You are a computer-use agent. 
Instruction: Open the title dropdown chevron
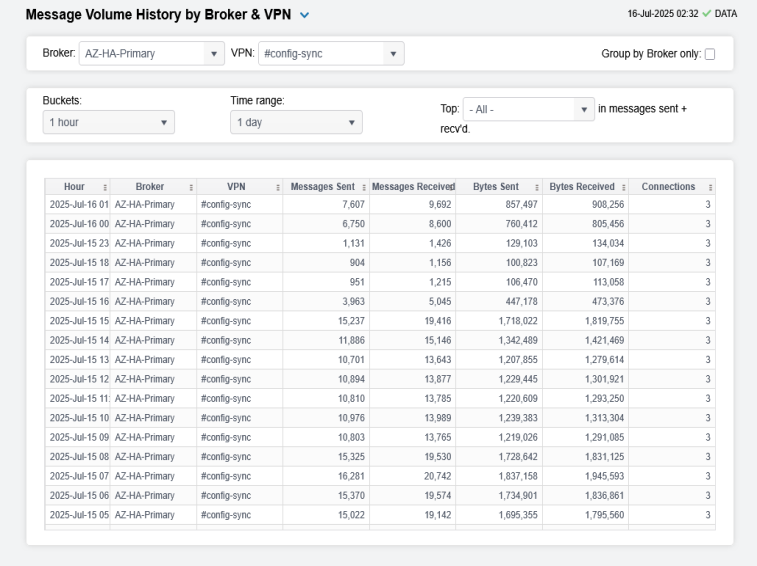[x=305, y=15]
